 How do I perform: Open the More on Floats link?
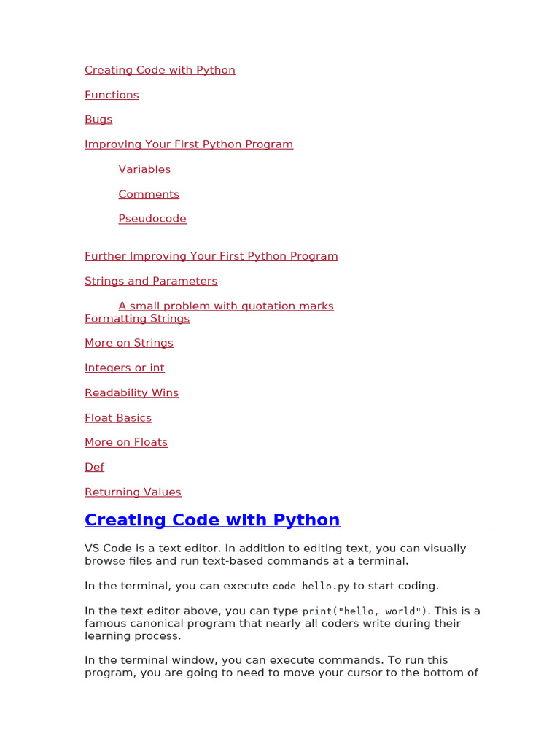pos(126,442)
